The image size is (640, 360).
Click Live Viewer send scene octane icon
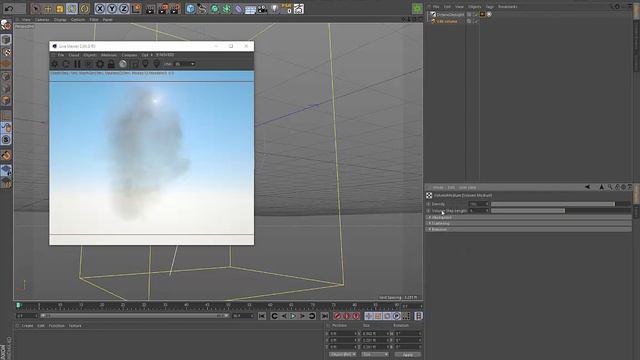(x=55, y=64)
